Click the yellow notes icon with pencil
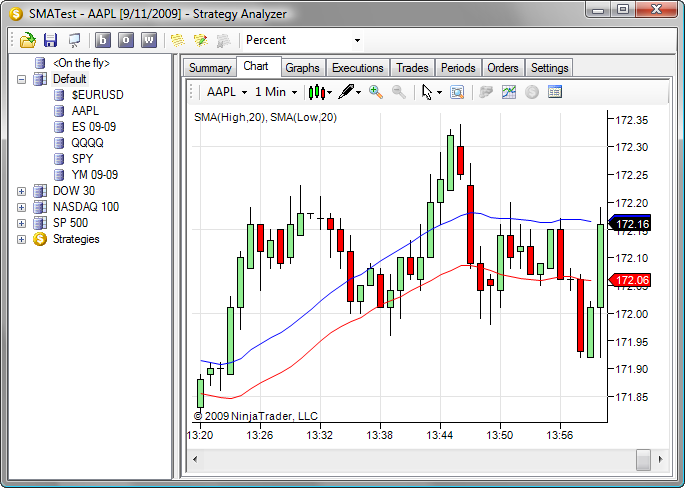 pos(201,40)
